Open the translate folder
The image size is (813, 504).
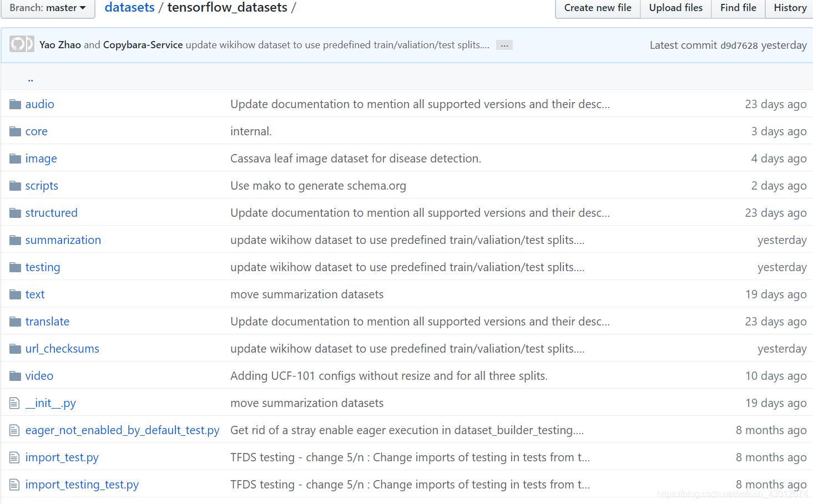pos(47,322)
